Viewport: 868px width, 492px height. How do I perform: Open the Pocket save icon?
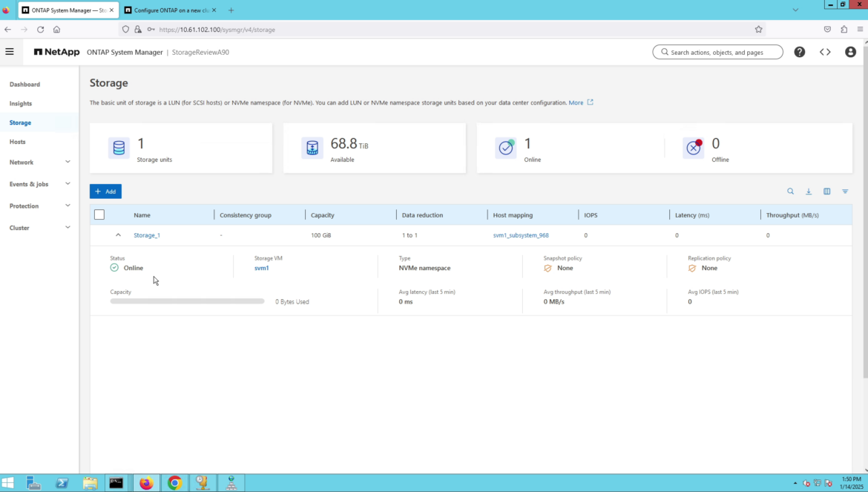point(828,30)
